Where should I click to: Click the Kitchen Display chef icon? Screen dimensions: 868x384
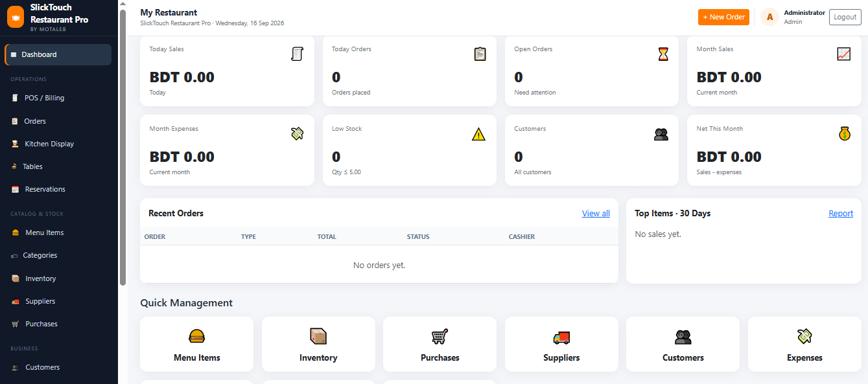15,144
